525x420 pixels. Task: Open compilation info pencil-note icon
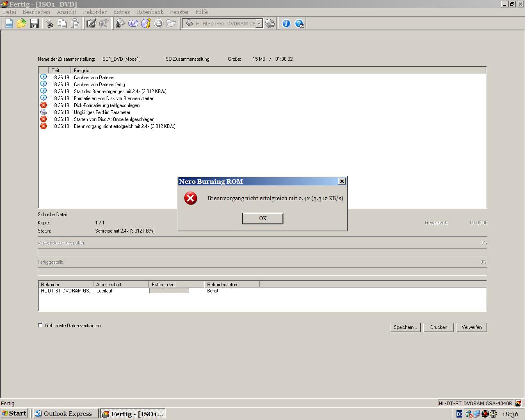(x=91, y=23)
